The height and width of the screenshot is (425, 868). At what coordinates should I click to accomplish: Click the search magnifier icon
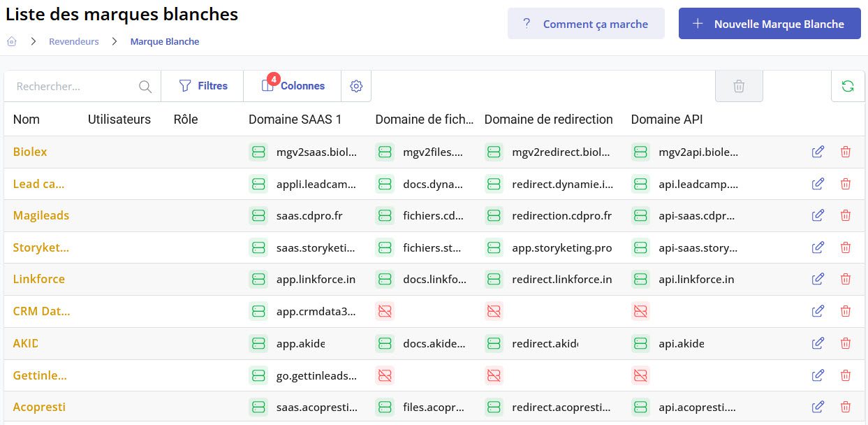145,87
